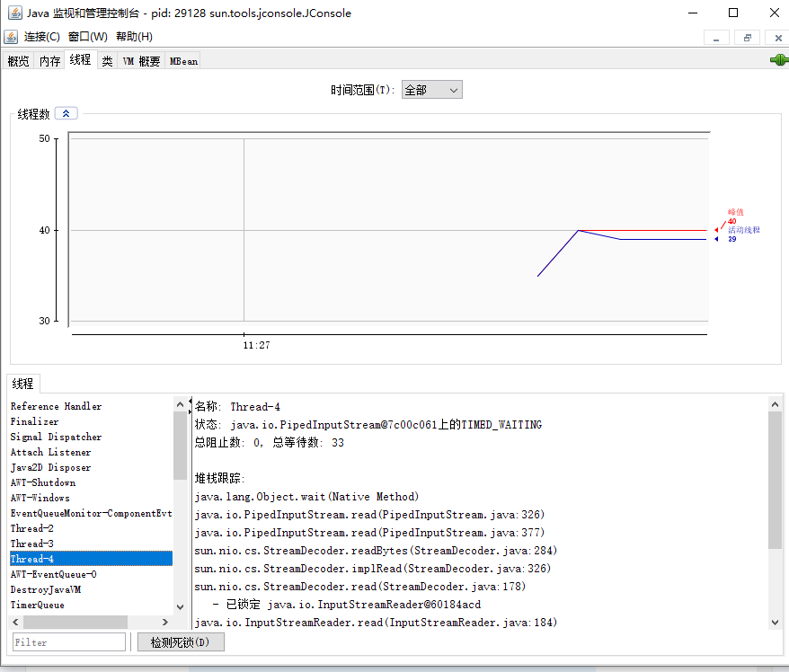
Task: Click PipedInputStream.java:326 stack frame
Action: [x=369, y=515]
